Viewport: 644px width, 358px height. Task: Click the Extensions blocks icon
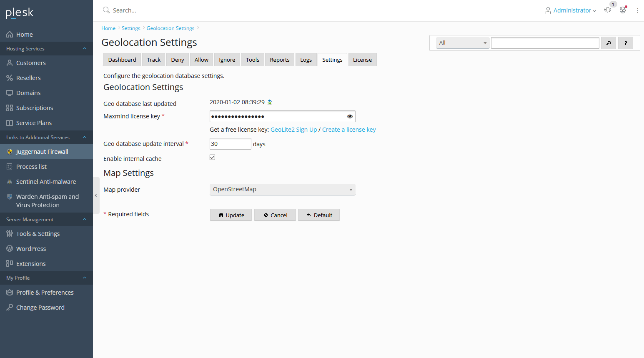point(10,264)
